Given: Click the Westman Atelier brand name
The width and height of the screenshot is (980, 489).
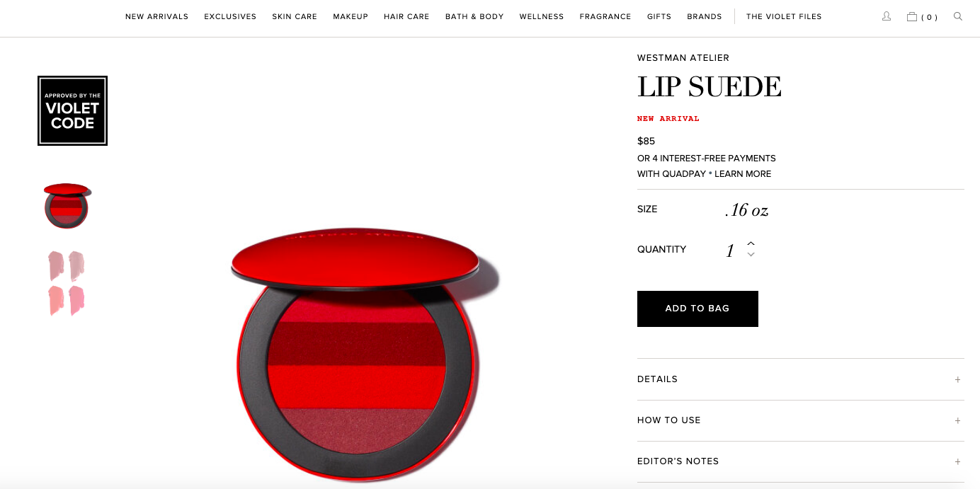Looking at the screenshot, I should [x=683, y=58].
